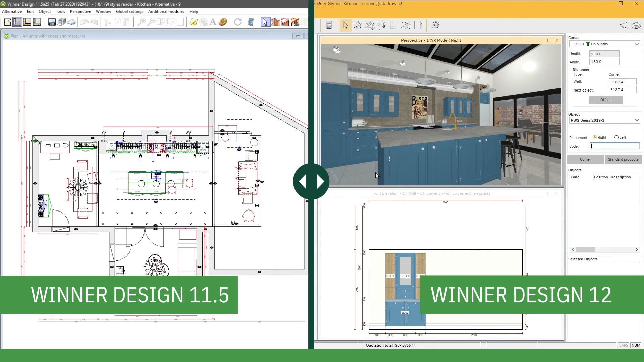Click the Offset button
This screenshot has height=362, width=644.
tap(605, 100)
